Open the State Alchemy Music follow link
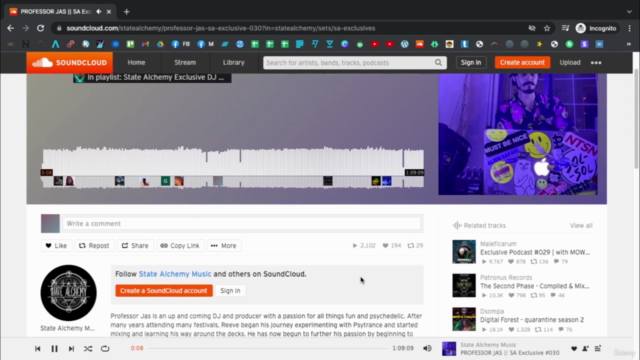Screen dimensions: 640x360 point(175,274)
